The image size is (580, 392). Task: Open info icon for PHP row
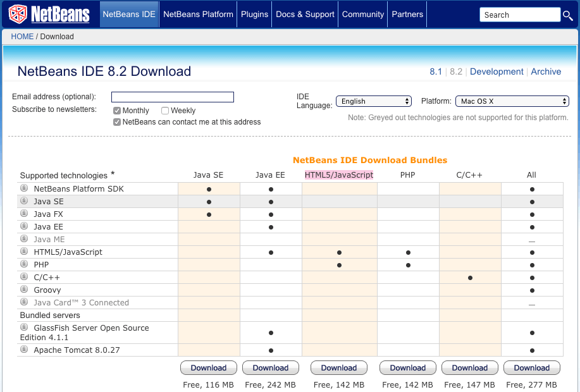(24, 264)
